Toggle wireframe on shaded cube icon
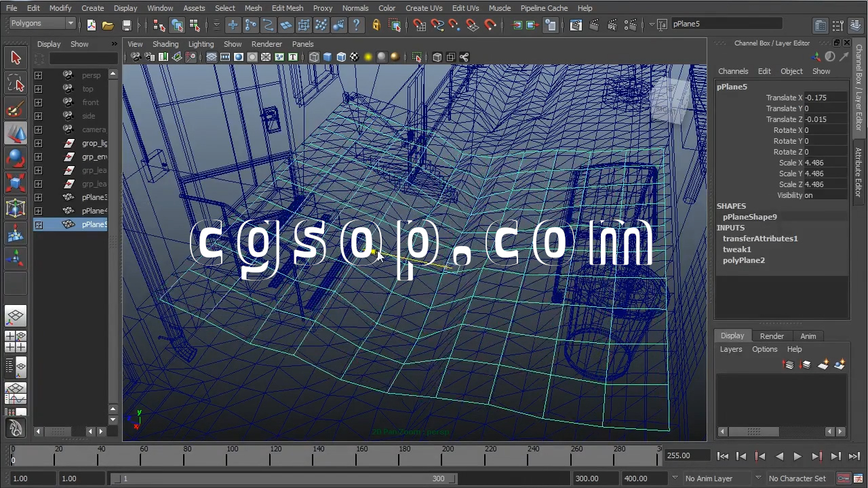Screen dimensions: 868x488 (x=341, y=58)
